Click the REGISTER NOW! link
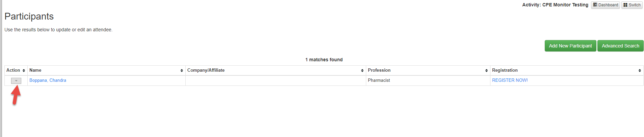Viewport: 644px width, 137px height. pyautogui.click(x=510, y=80)
